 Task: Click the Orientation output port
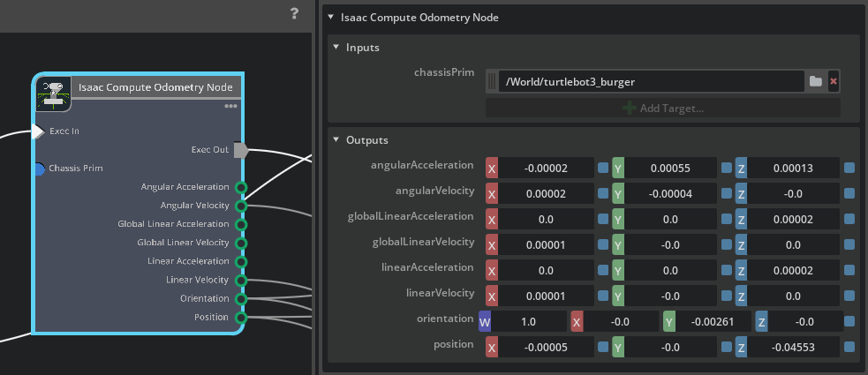click(240, 299)
